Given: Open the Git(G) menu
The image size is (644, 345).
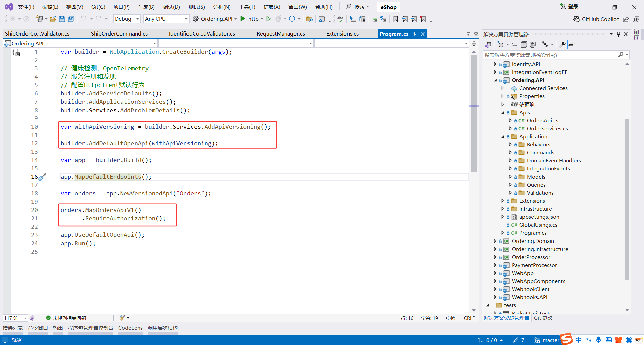Looking at the screenshot, I should [98, 7].
